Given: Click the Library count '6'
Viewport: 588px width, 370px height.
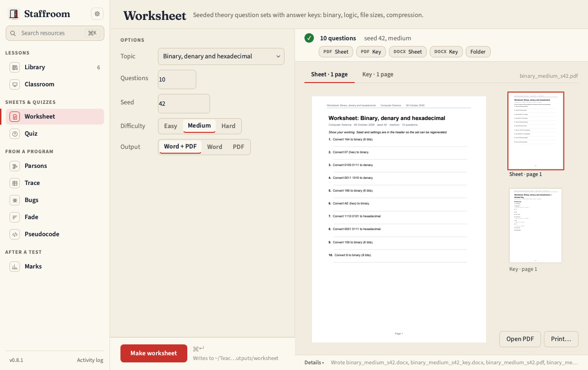Looking at the screenshot, I should click(x=99, y=67).
